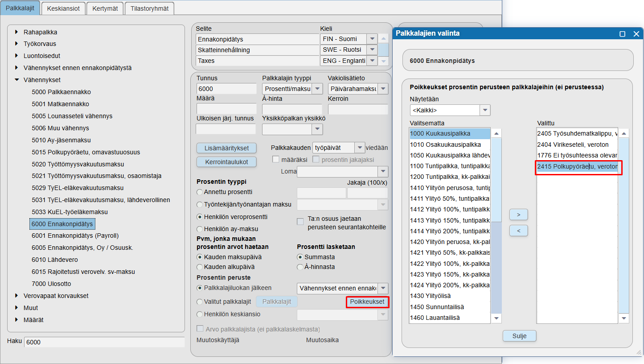Expand the Rahapalkka tree node
Image resolution: width=644 pixels, height=364 pixels.
[17, 32]
